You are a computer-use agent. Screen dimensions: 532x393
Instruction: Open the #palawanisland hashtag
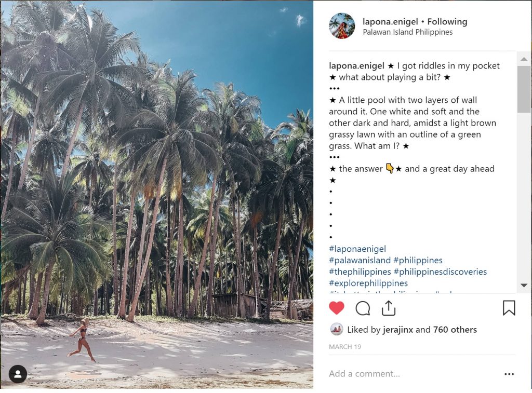360,261
